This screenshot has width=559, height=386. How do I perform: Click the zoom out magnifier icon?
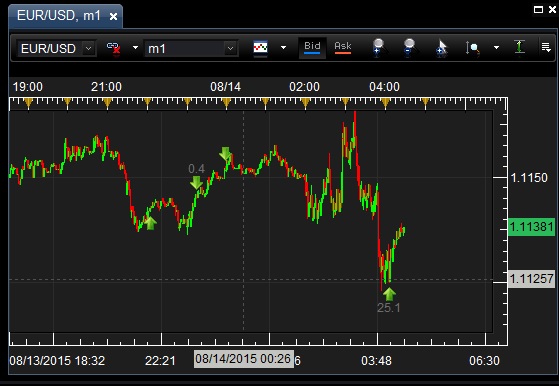click(409, 47)
